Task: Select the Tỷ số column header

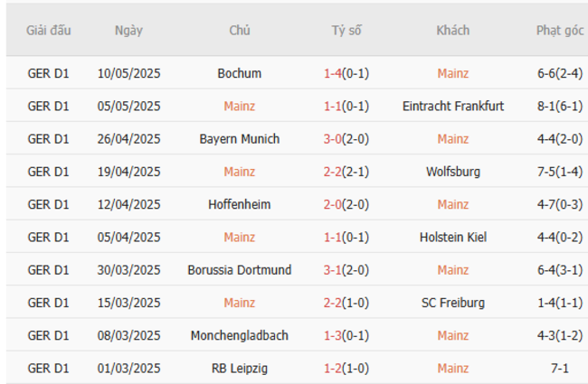Action: [346, 30]
